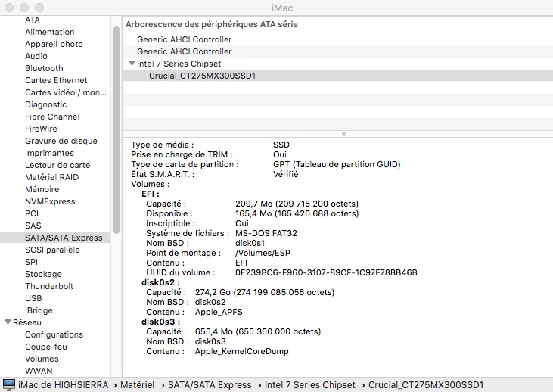Click iMac de HIGHSIERRA in path bar

[x=63, y=385]
